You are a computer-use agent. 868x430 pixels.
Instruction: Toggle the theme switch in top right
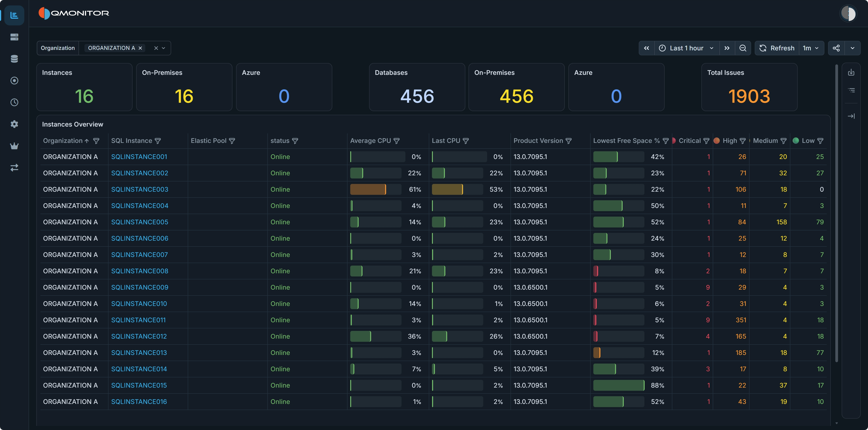(848, 13)
